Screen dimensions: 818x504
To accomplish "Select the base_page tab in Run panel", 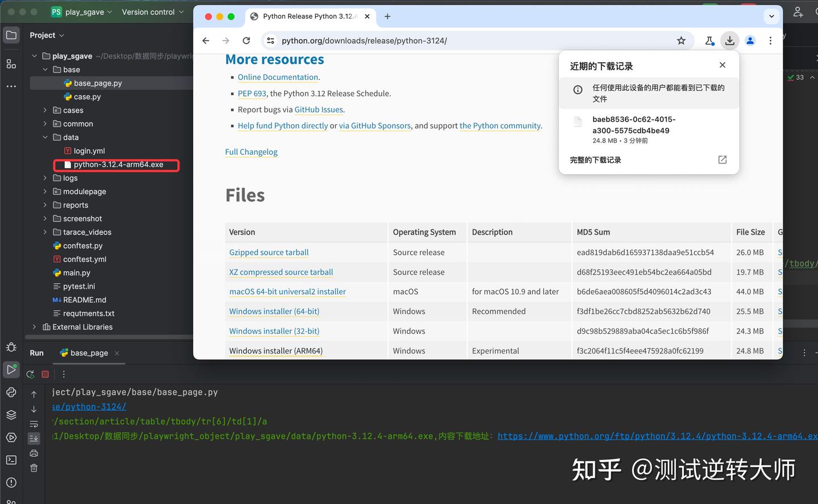I will coord(89,352).
